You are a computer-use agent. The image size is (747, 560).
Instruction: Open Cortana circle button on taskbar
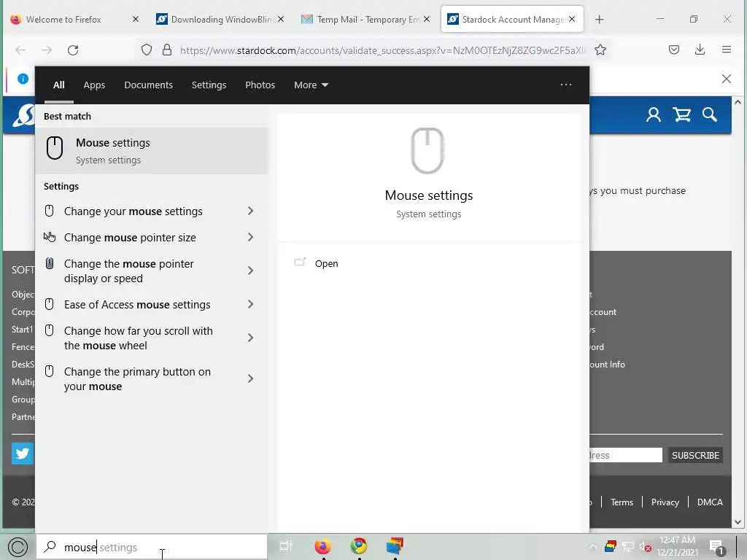18,547
